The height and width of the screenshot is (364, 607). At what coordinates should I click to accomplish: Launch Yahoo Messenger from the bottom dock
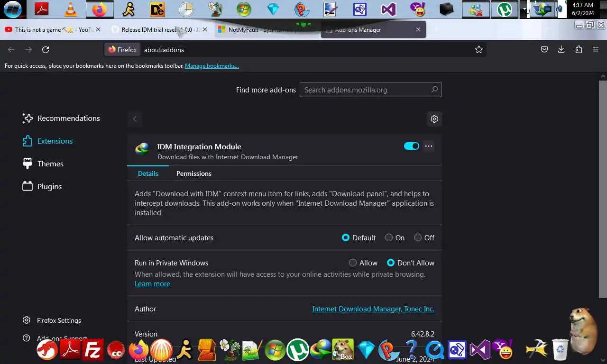click(503, 350)
